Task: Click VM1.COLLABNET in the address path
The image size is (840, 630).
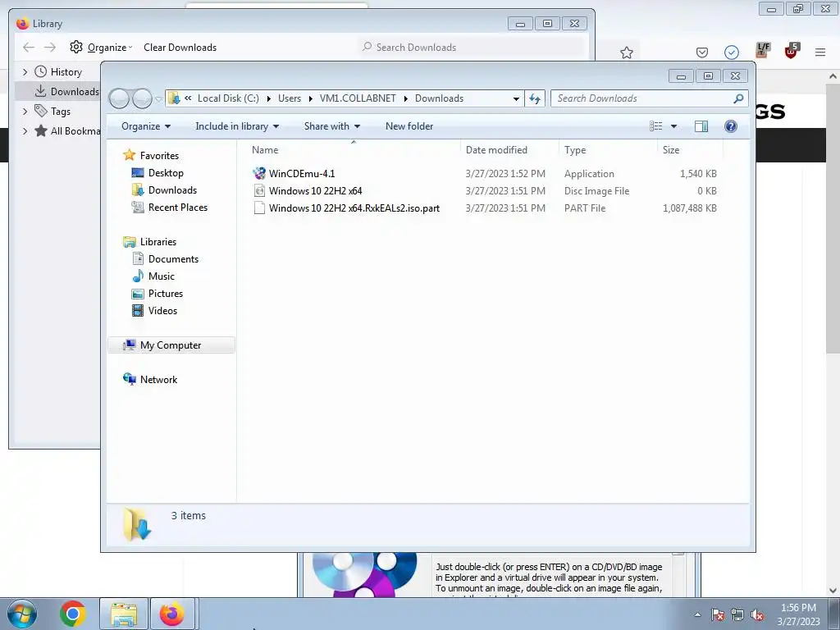Action: pos(358,98)
